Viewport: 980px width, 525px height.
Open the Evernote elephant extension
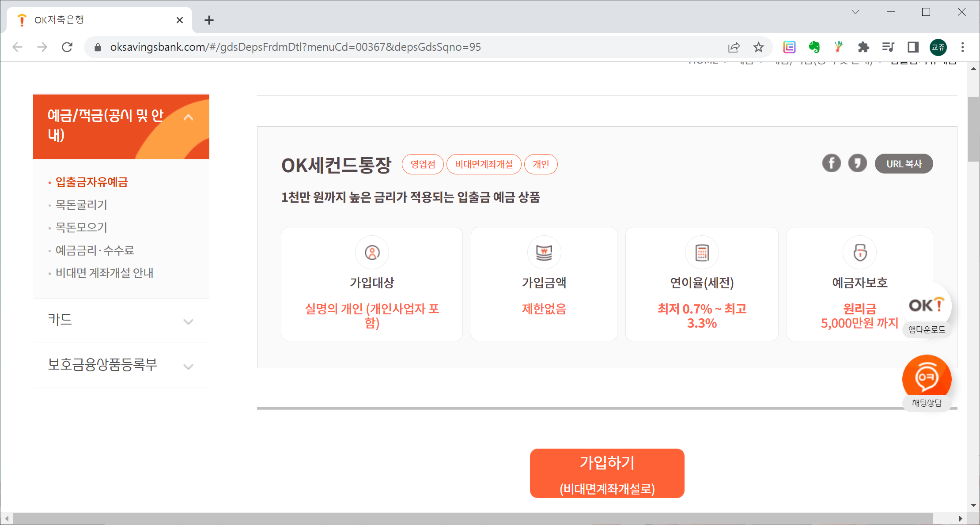[x=814, y=47]
